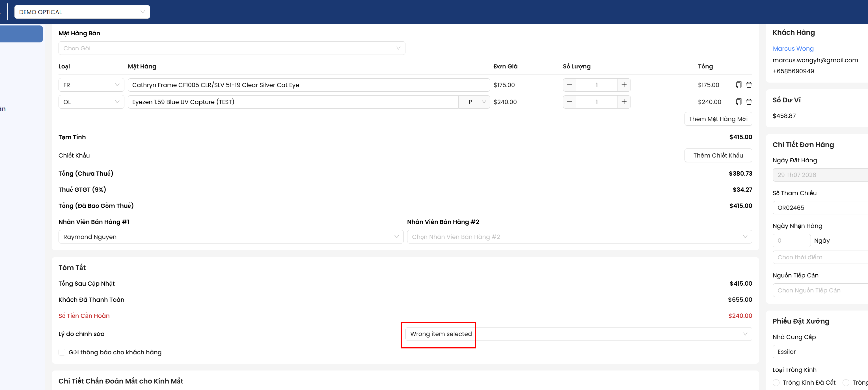Open the P option dropdown on Eyezen row

474,102
